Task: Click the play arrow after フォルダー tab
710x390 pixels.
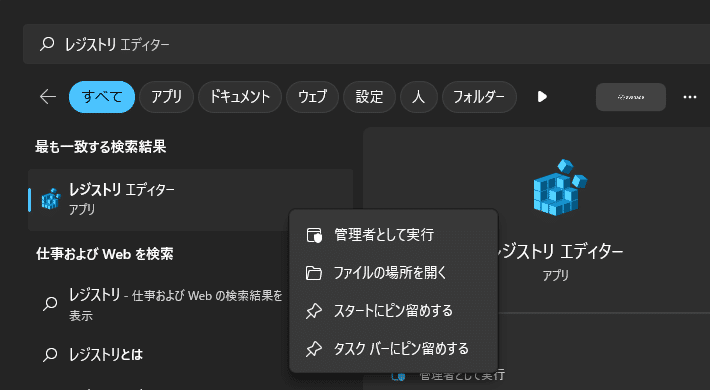Action: (542, 96)
